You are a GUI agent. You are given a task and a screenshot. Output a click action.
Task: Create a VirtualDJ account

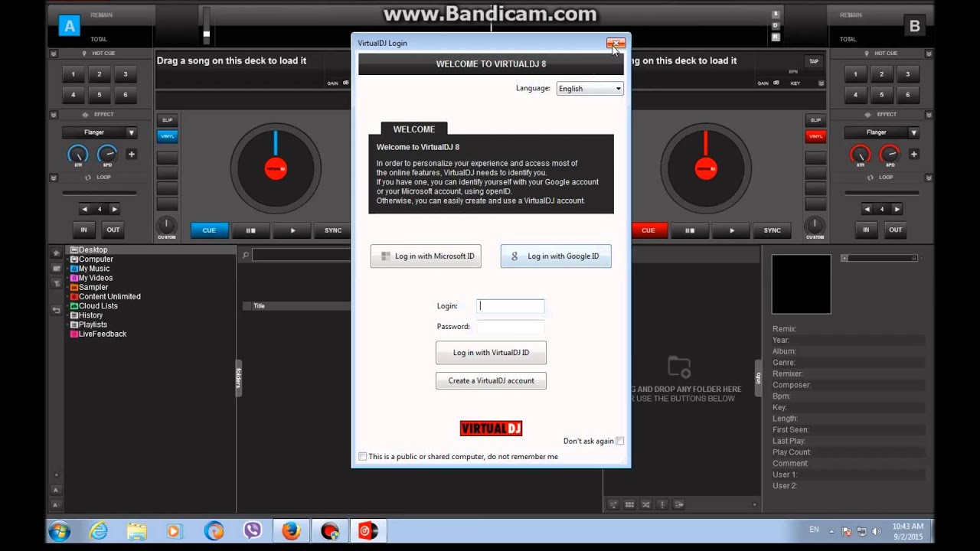tap(491, 380)
